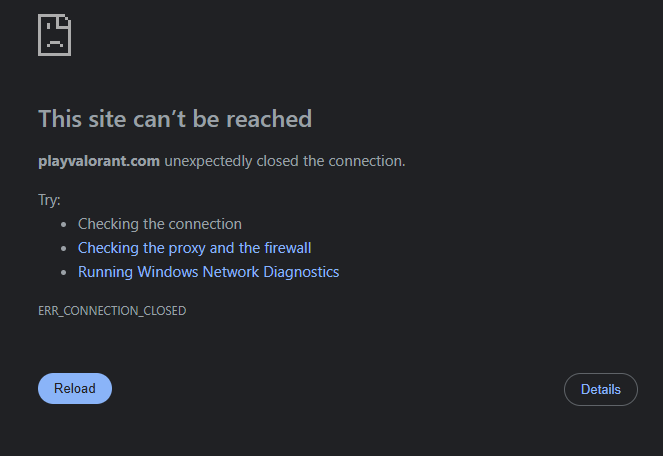
Task: Click the bullet beside the Network Diagnostics link
Action: click(63, 273)
